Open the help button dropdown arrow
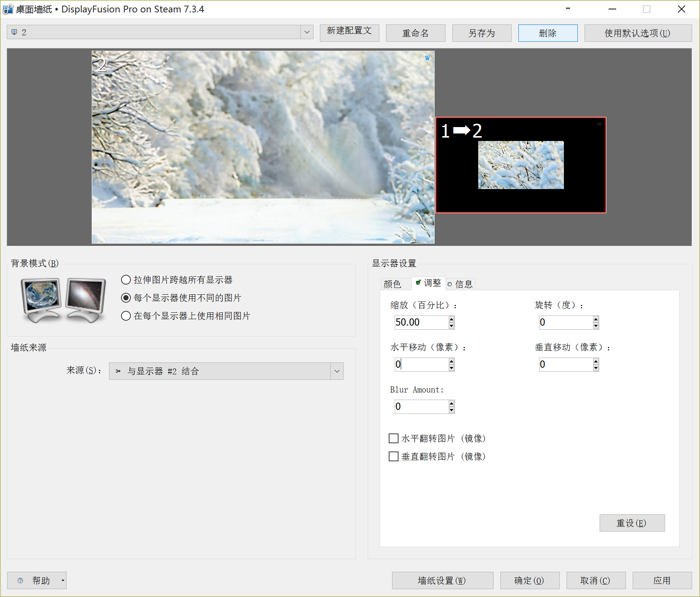The height and width of the screenshot is (597, 700). pyautogui.click(x=63, y=580)
